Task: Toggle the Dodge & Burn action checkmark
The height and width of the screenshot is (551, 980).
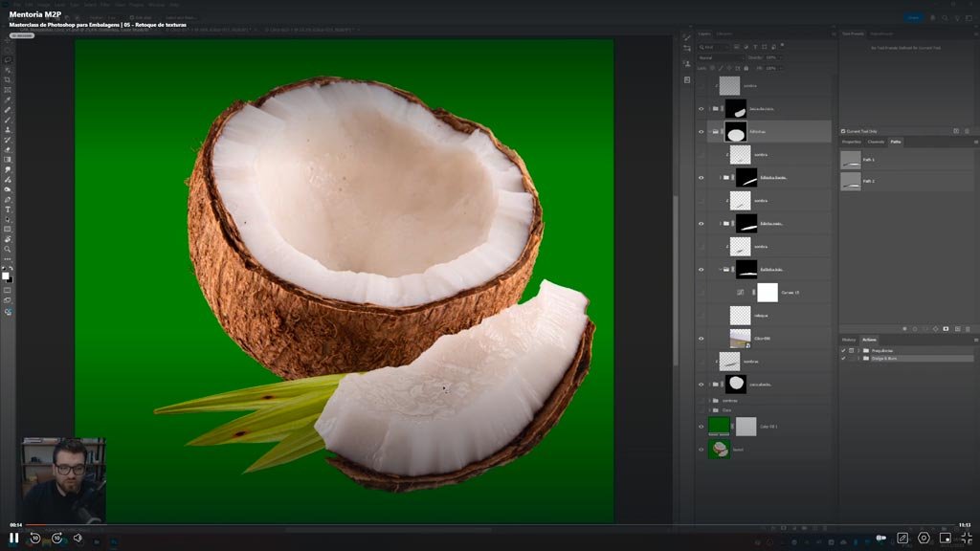Action: (x=843, y=358)
